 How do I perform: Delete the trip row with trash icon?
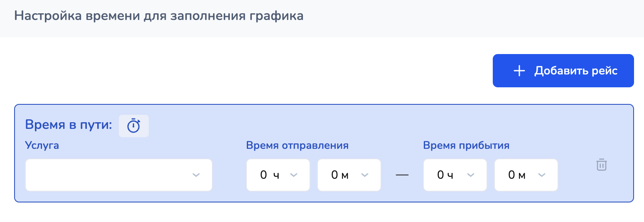coord(602,165)
